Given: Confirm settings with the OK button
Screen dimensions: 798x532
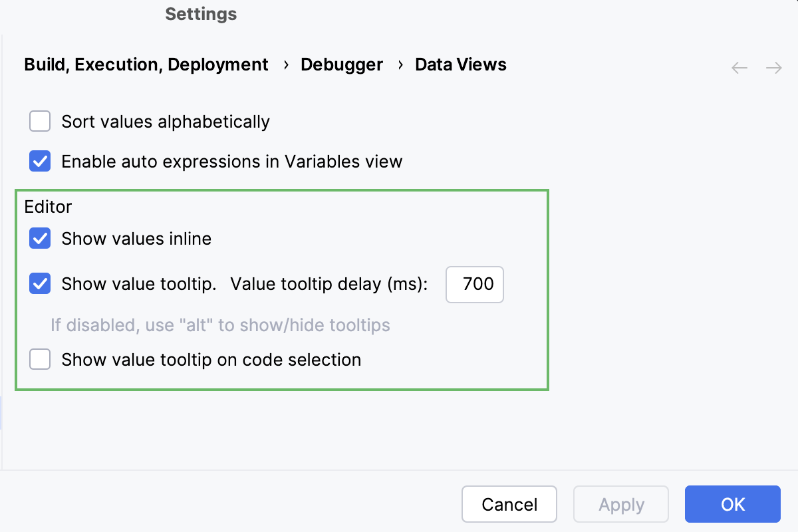Looking at the screenshot, I should [732, 504].
